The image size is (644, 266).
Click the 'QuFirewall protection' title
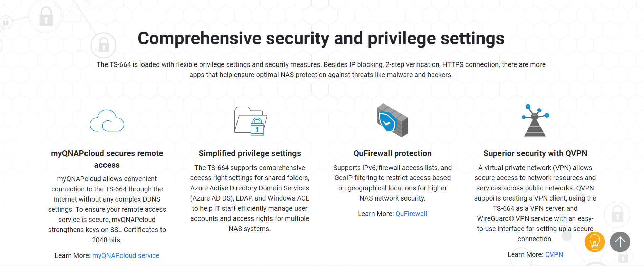click(x=392, y=153)
